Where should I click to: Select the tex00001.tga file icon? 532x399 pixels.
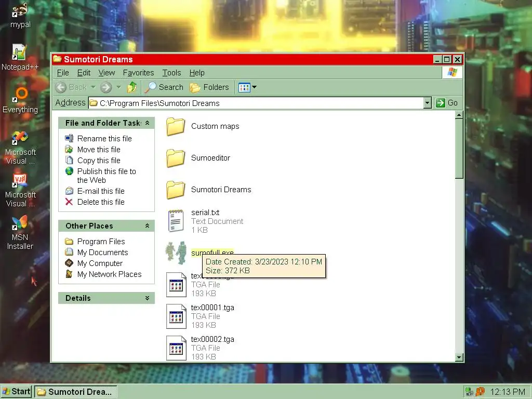176,316
